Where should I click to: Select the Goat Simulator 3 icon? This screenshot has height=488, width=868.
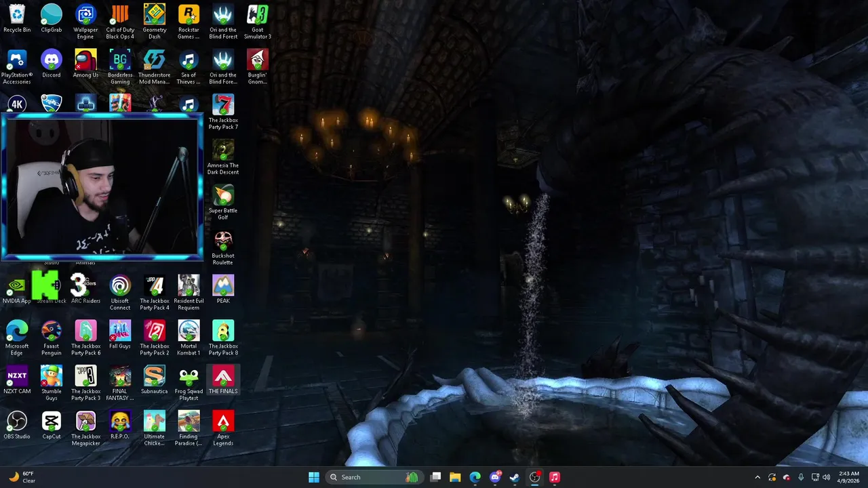point(258,22)
